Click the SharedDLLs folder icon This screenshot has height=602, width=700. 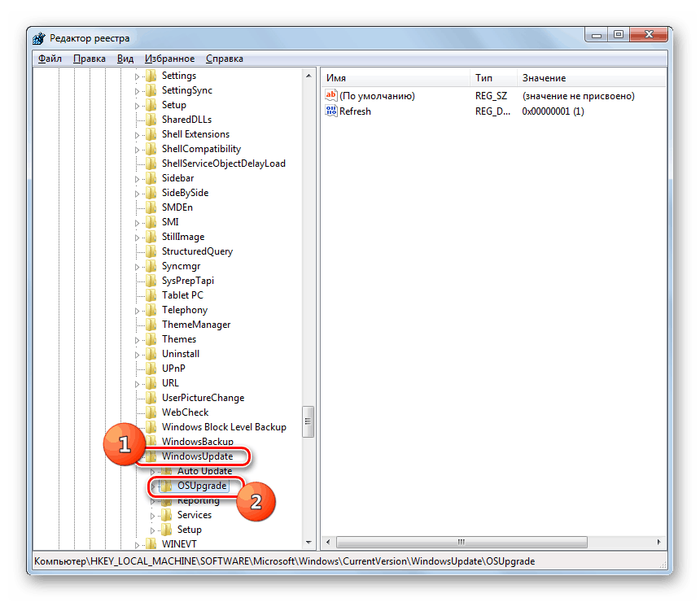click(151, 120)
